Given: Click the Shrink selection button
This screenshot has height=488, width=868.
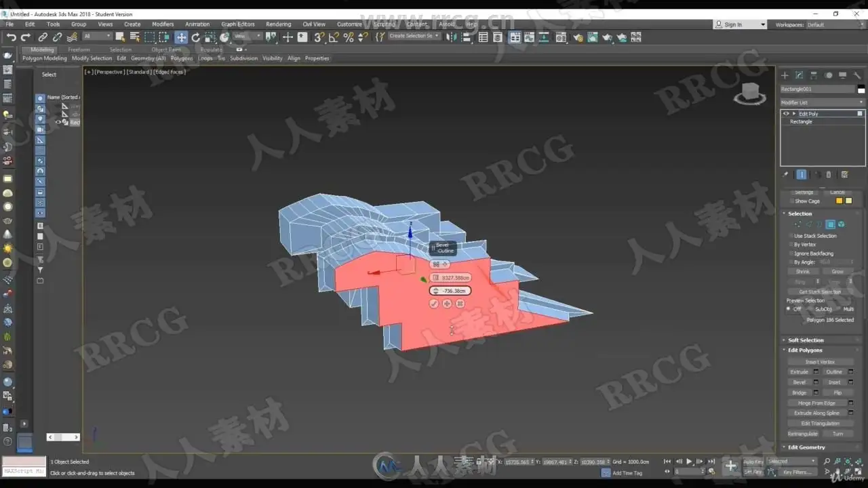Looking at the screenshot, I should 803,272.
